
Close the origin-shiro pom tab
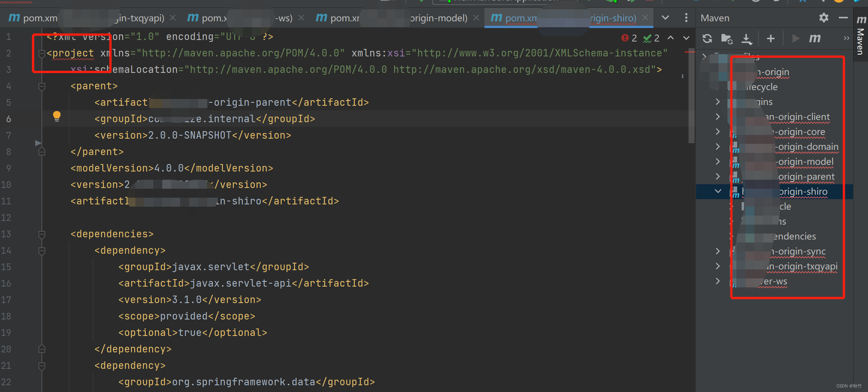click(x=645, y=18)
